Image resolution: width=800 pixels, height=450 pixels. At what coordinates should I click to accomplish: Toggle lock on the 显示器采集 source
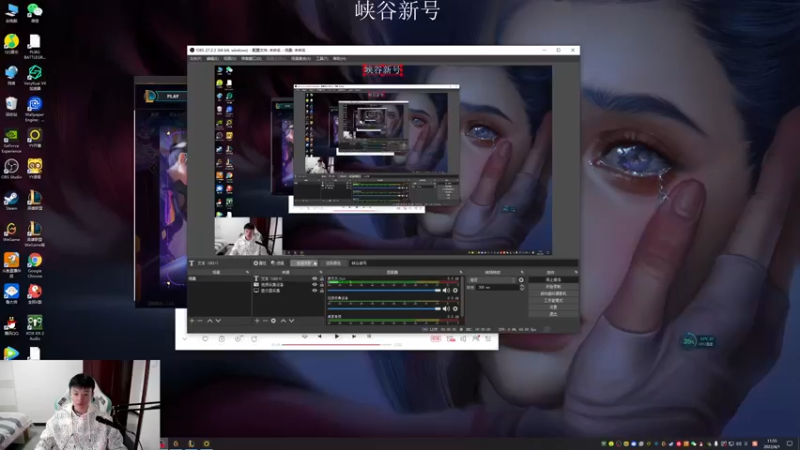coord(321,291)
